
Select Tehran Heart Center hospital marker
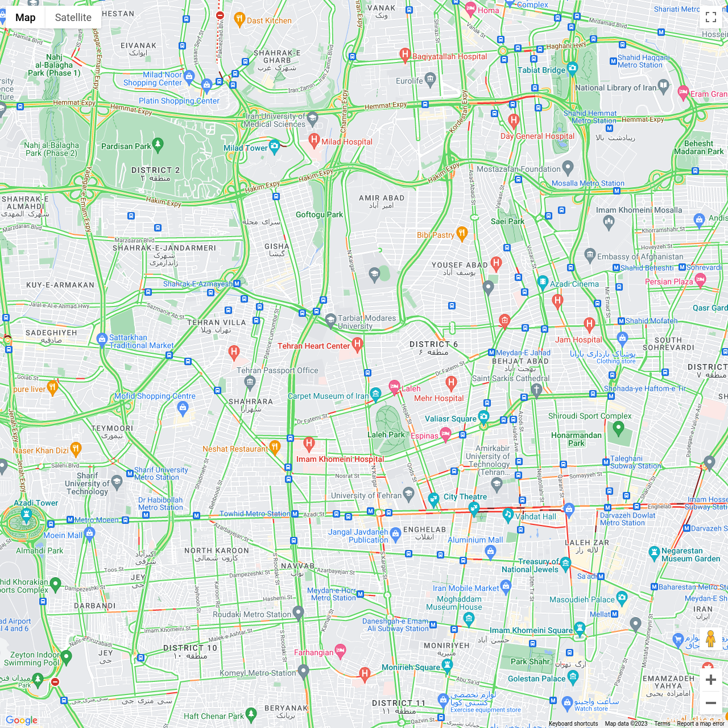click(x=357, y=344)
